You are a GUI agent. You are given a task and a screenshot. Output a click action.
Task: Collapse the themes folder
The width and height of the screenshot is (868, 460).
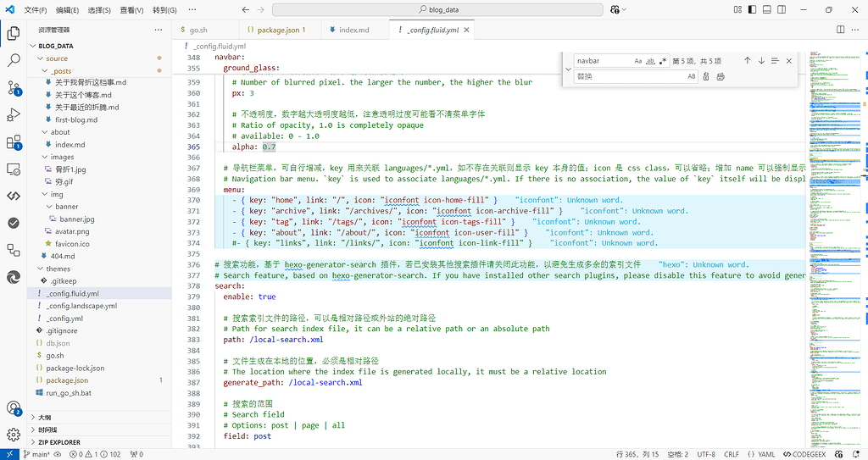pyautogui.click(x=40, y=269)
